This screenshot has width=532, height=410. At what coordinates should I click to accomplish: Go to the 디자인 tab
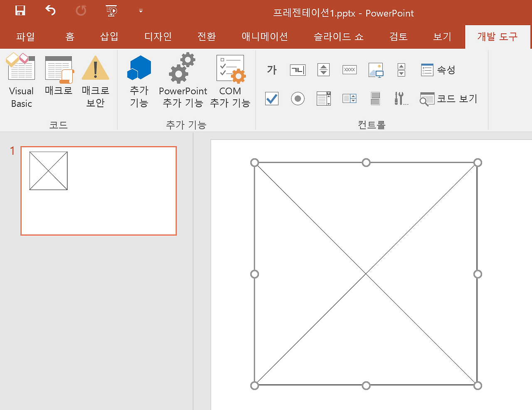tap(158, 37)
